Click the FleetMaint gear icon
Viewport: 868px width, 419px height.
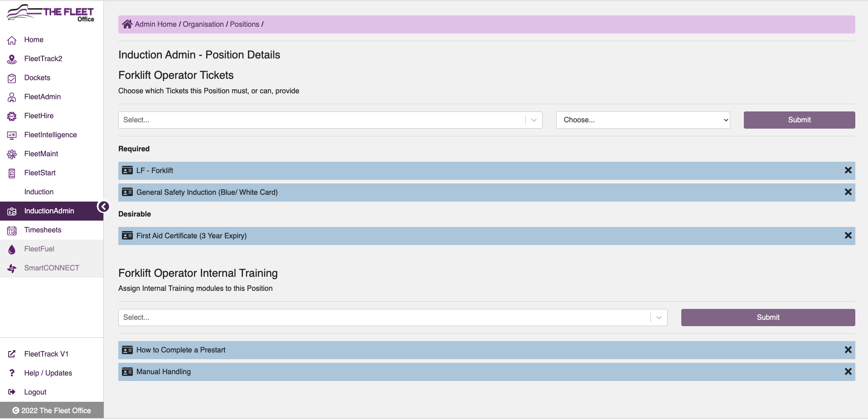[12, 154]
